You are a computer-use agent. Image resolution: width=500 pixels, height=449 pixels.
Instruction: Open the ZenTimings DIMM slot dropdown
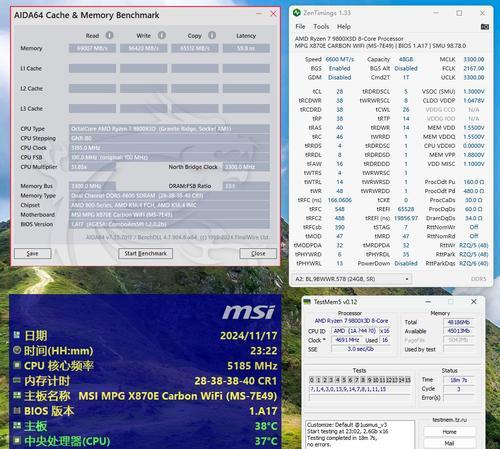[352, 279]
